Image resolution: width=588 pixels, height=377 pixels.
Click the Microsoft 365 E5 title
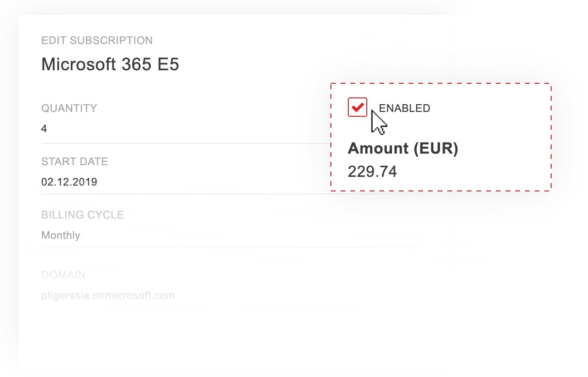click(x=110, y=64)
